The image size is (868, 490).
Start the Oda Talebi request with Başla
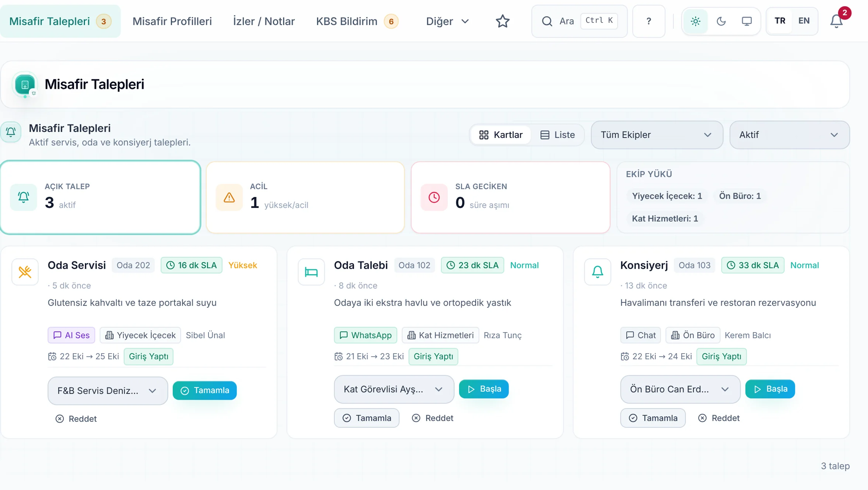click(x=483, y=389)
